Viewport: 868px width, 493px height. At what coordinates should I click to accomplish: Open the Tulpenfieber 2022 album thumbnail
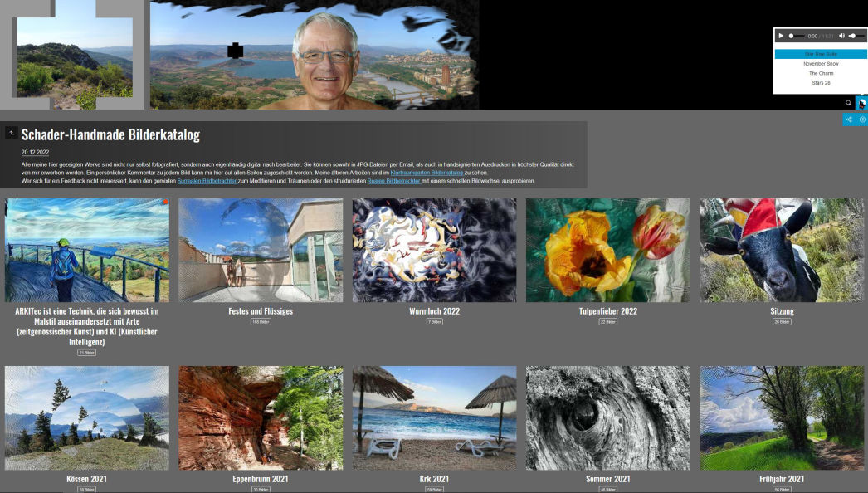pos(607,251)
